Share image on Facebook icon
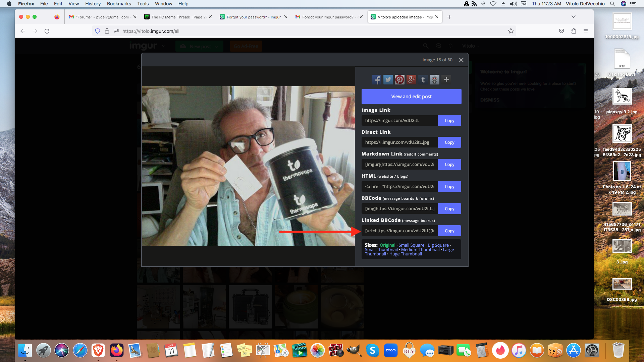Image resolution: width=644 pixels, height=362 pixels. click(x=376, y=80)
